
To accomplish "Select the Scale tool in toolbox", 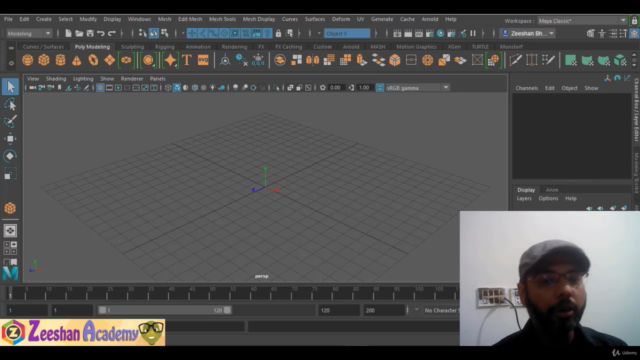I will click(x=10, y=174).
